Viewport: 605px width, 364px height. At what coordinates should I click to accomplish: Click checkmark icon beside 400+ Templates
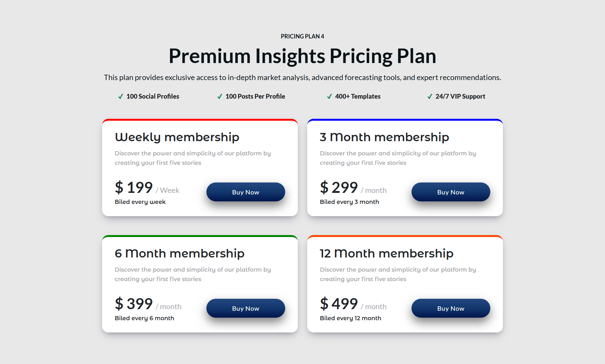[x=329, y=96]
